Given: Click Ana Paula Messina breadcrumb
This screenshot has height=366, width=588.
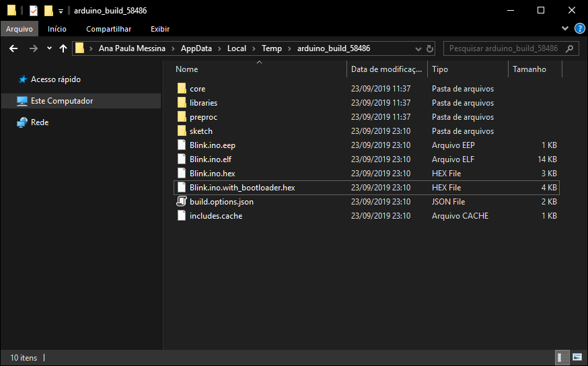Looking at the screenshot, I should [x=132, y=48].
